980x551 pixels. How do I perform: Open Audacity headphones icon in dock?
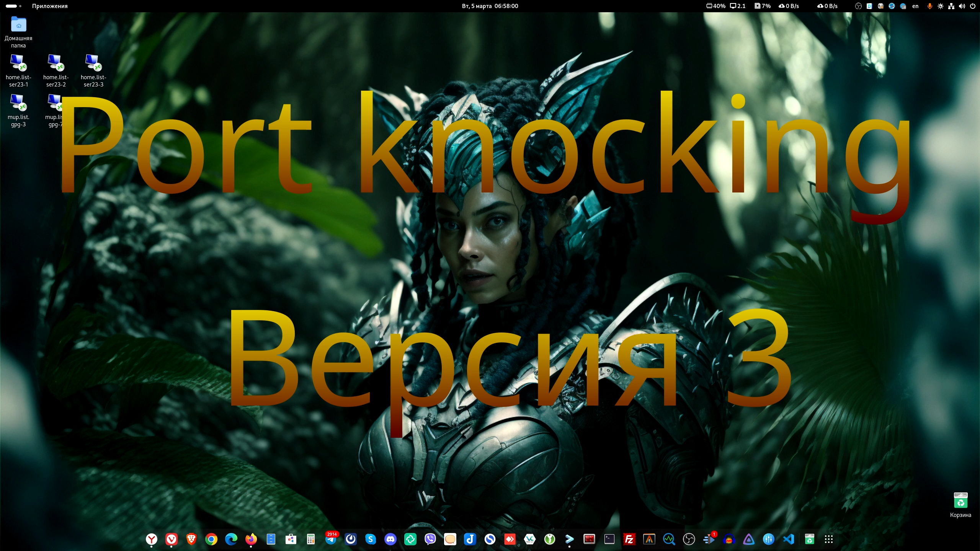[x=729, y=539]
